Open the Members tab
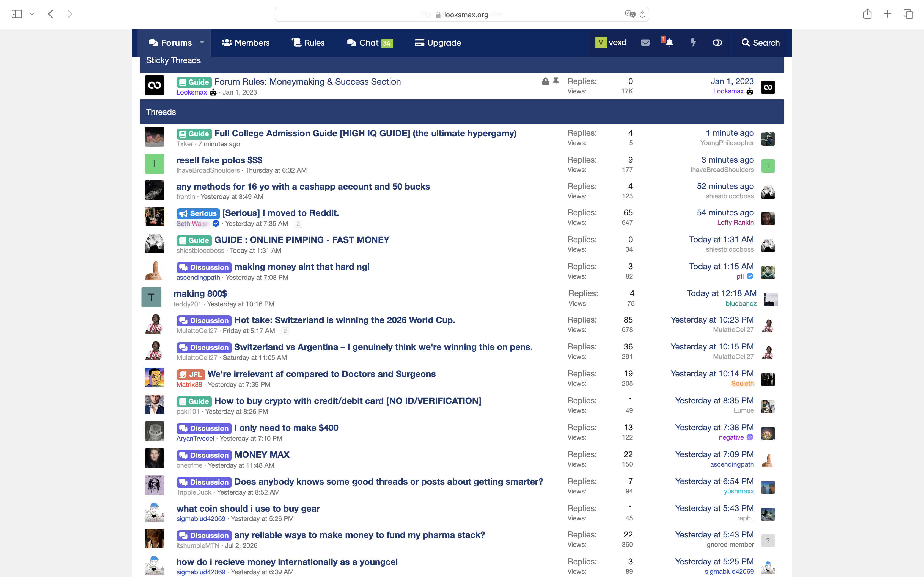The image size is (924, 577). [246, 43]
